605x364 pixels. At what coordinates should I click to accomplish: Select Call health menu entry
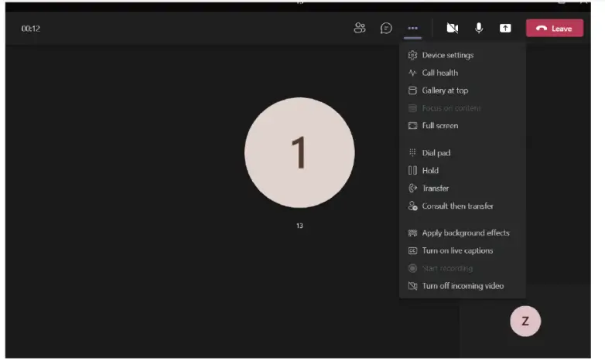point(462,73)
